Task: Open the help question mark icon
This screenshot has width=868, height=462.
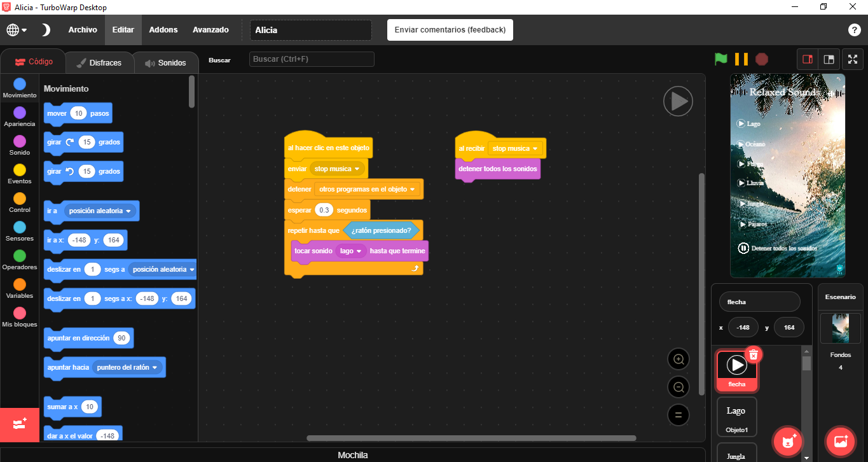Action: (855, 30)
